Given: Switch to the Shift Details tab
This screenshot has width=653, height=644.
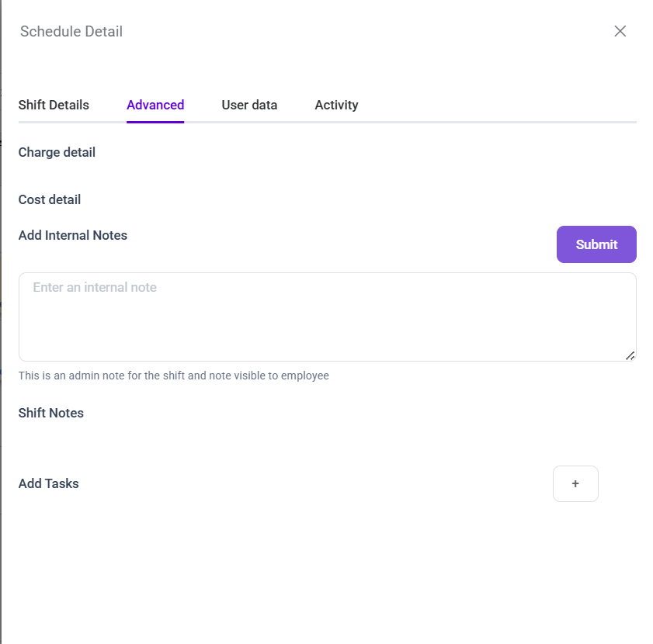Looking at the screenshot, I should coord(54,105).
